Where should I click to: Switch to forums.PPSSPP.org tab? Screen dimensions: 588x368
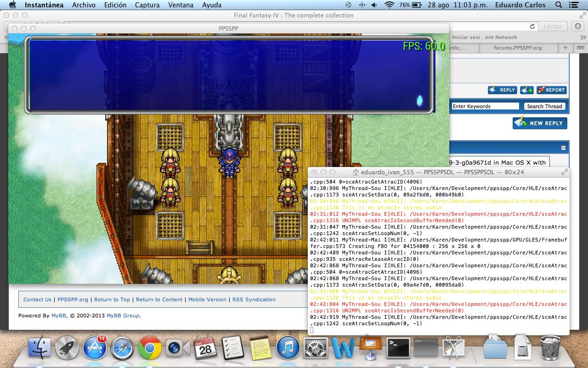pos(517,48)
